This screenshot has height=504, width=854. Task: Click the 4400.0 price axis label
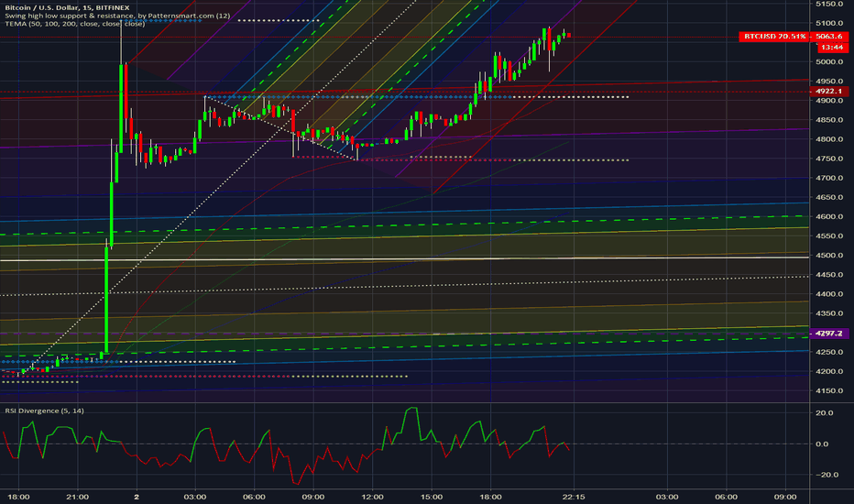829,293
